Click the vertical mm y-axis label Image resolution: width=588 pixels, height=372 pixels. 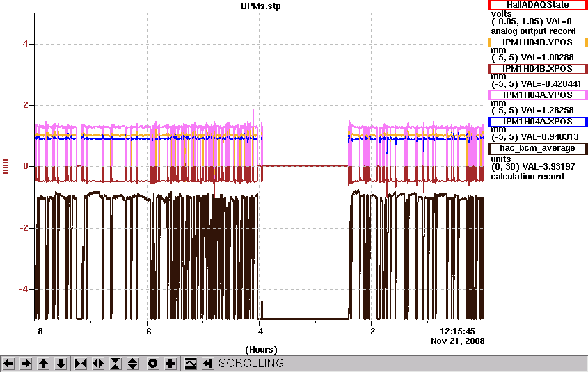pyautogui.click(x=6, y=166)
